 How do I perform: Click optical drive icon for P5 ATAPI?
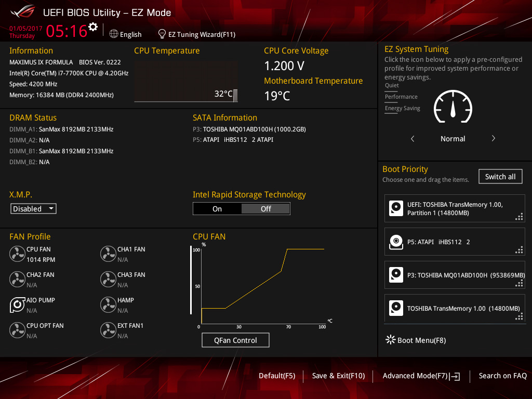click(x=396, y=242)
